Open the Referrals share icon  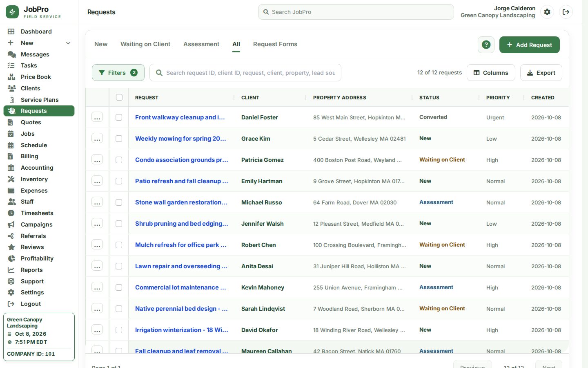pos(11,236)
